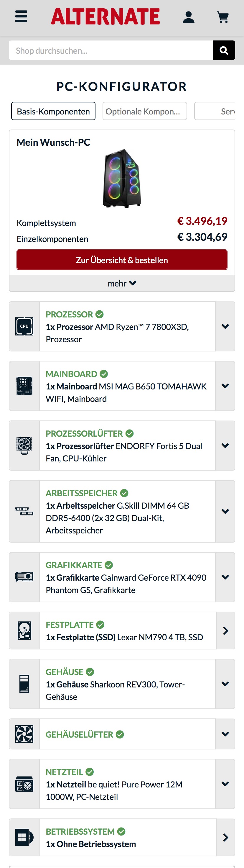Click the mainboard category icon

click(x=24, y=386)
